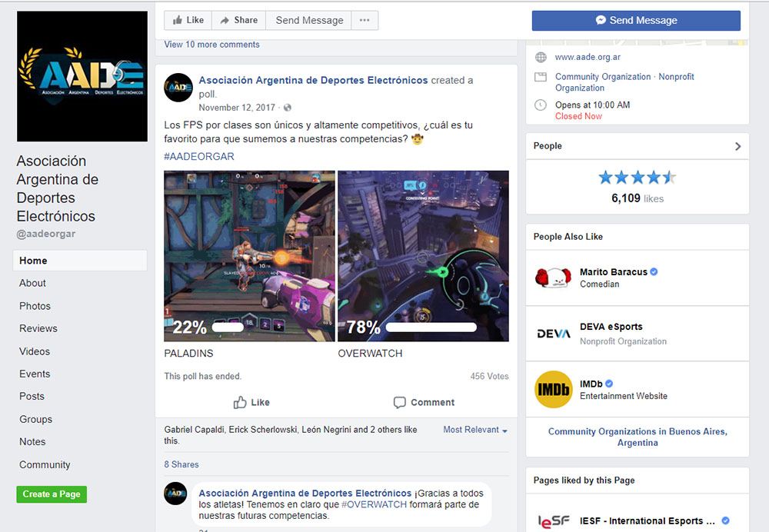Click the public globe icon next to date

[x=288, y=108]
